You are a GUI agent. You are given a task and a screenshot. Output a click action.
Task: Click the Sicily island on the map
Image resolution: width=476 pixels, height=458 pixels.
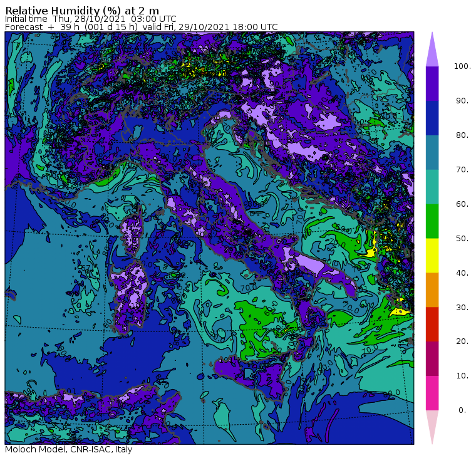[x=251, y=377]
